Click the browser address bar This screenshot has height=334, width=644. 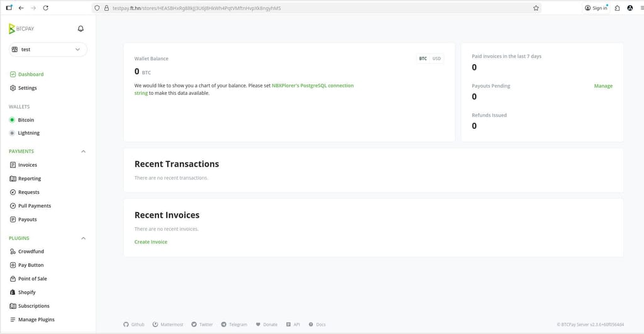pyautogui.click(x=314, y=8)
